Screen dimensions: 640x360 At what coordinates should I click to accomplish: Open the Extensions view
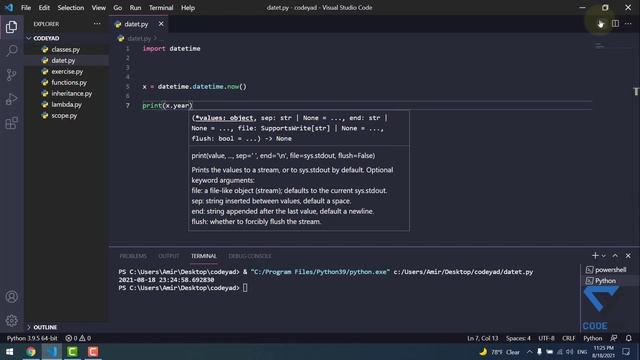point(11,123)
